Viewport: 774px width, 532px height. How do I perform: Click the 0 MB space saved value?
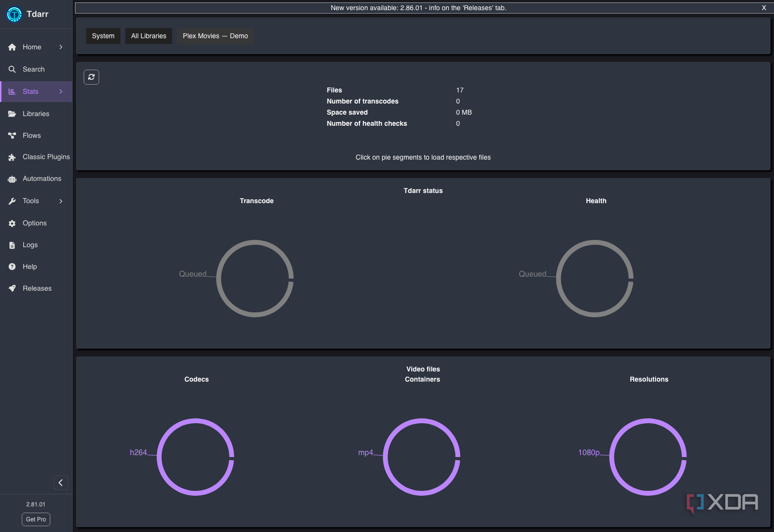(464, 113)
